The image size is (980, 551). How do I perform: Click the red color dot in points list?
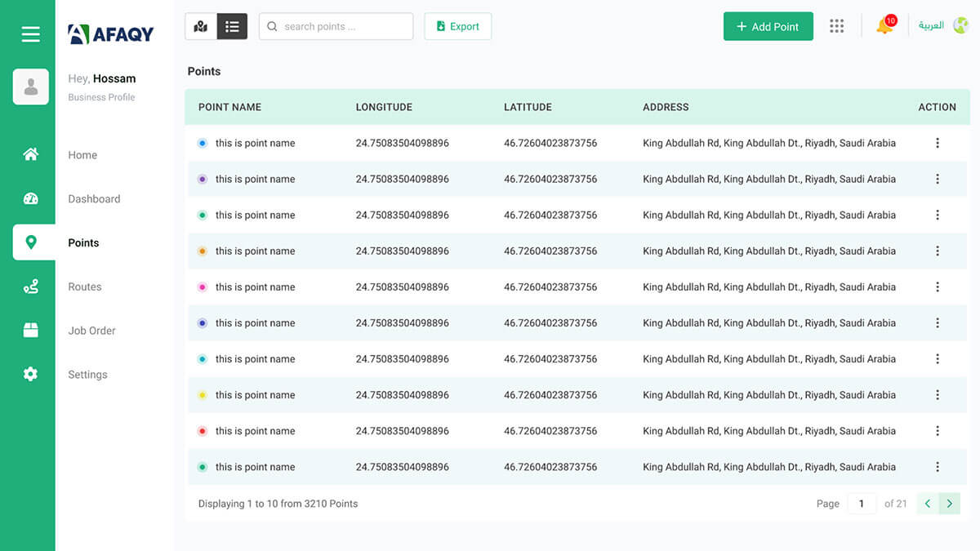point(203,431)
